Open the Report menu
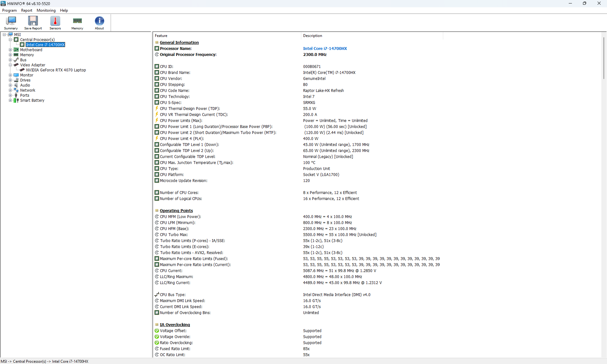 27,10
